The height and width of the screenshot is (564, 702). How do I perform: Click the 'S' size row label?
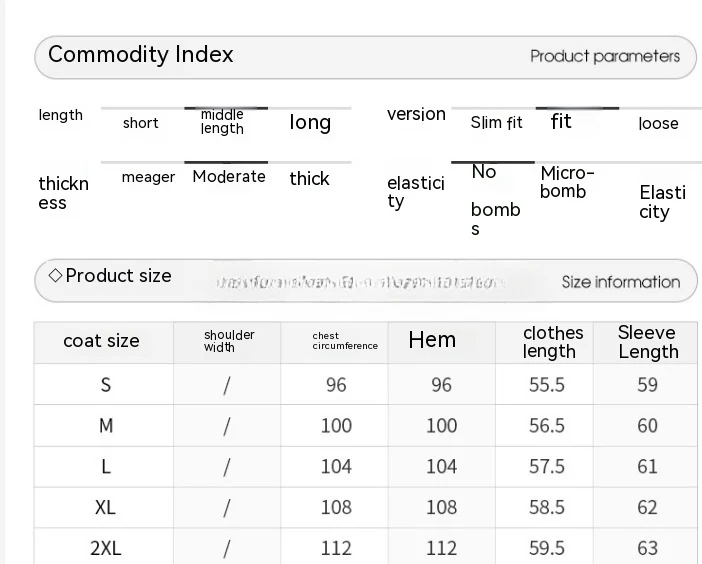(x=106, y=385)
